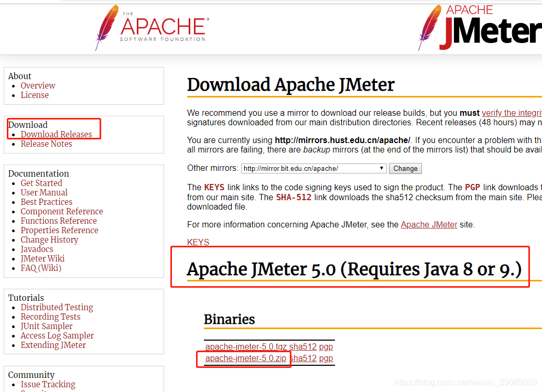Open Recording Tests tutorial
The image size is (542, 392).
point(50,317)
